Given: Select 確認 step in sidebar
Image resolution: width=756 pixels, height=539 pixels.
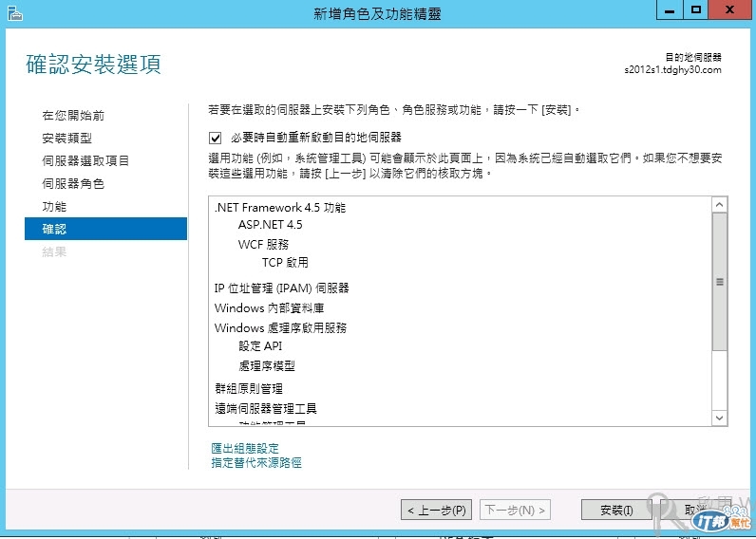Looking at the screenshot, I should [x=105, y=229].
